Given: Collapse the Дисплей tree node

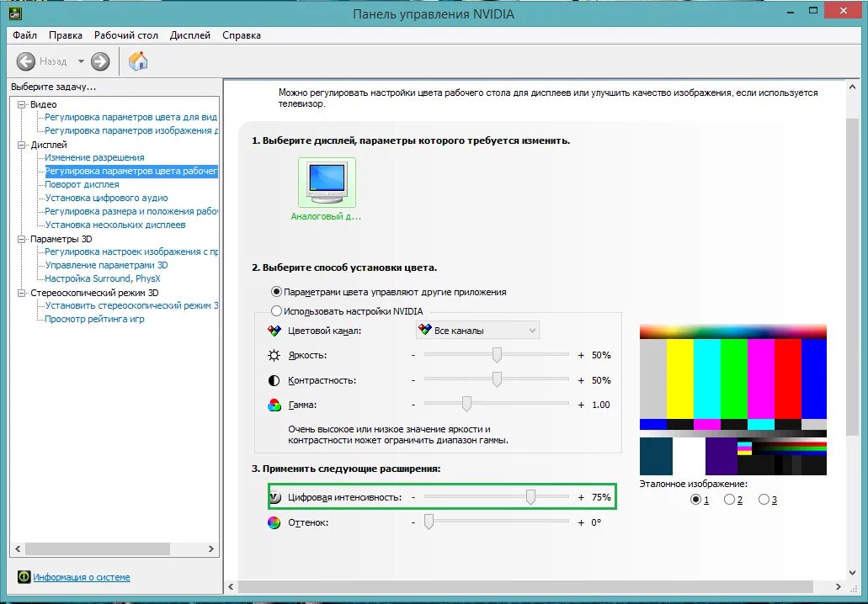Looking at the screenshot, I should tap(22, 145).
